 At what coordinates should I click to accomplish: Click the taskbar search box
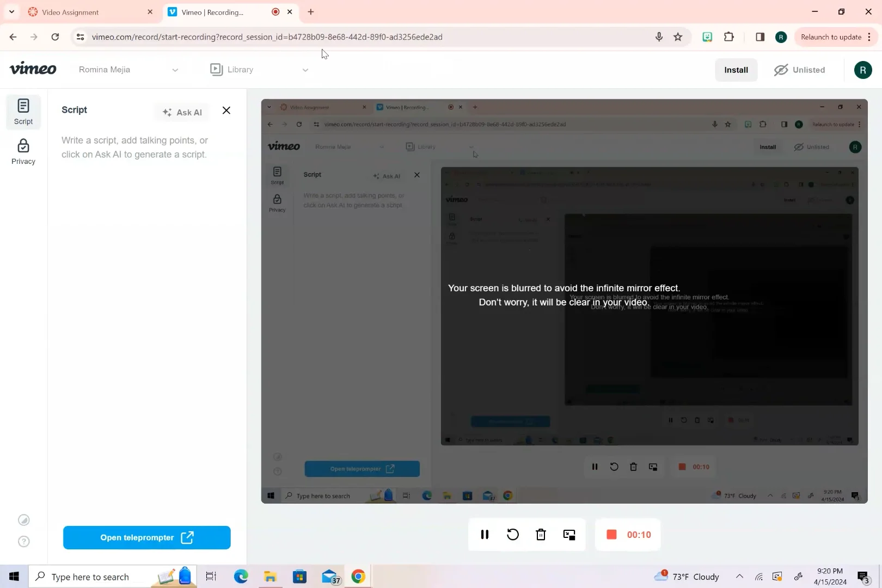[x=113, y=577]
